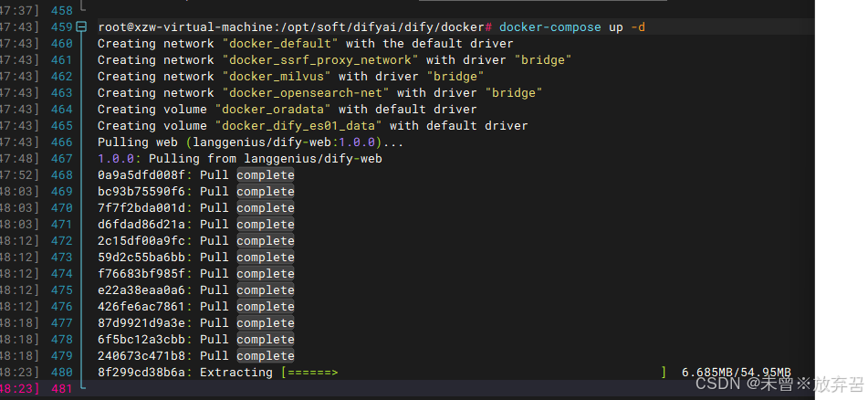The height and width of the screenshot is (400, 868).
Task: Click the "docker_oradata" volume name
Action: pyautogui.click(x=273, y=110)
